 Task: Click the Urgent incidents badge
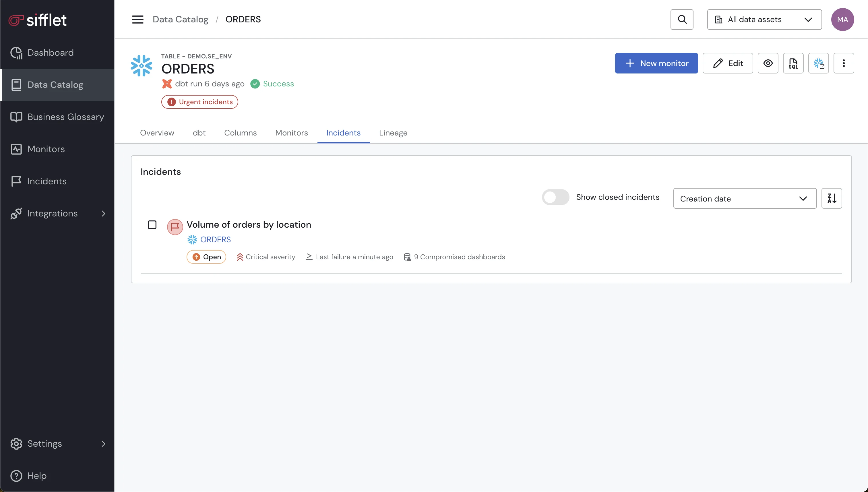200,102
